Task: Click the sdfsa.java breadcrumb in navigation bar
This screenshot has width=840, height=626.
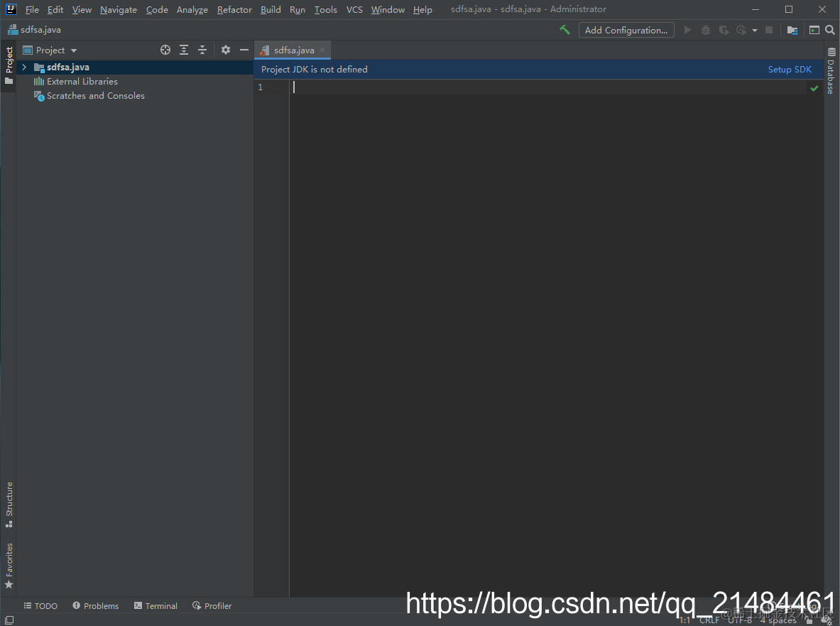Action: coord(34,30)
